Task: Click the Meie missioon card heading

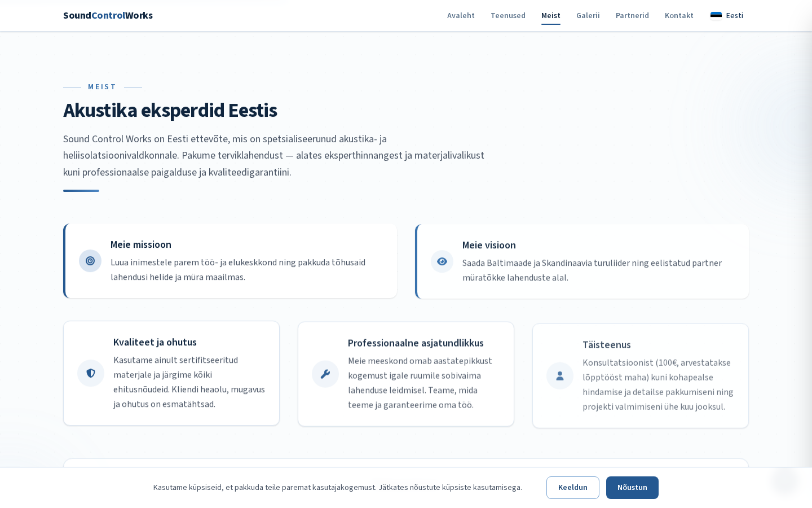Action: 141,244
